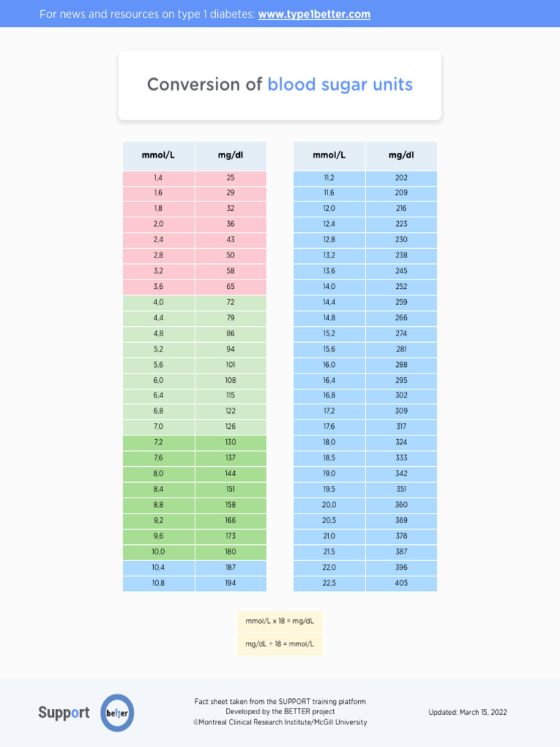Select the 405 mg/dl value cell
Image resolution: width=560 pixels, height=747 pixels.
coord(401,584)
